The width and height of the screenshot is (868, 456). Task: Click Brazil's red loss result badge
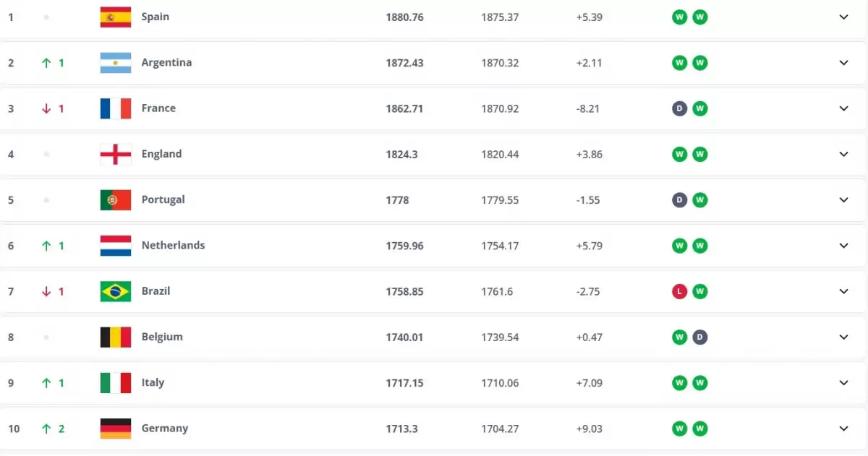coord(679,291)
